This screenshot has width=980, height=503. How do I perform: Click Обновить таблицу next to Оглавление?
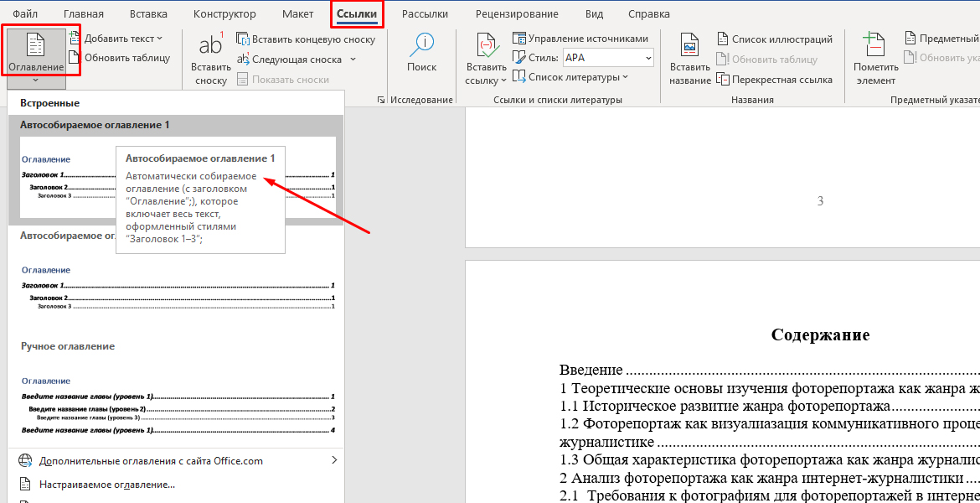click(120, 58)
